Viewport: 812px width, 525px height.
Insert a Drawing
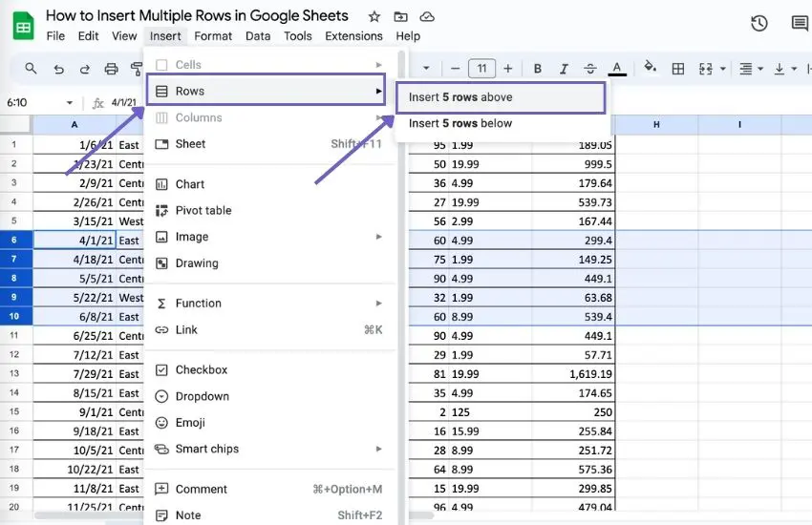pos(269,263)
